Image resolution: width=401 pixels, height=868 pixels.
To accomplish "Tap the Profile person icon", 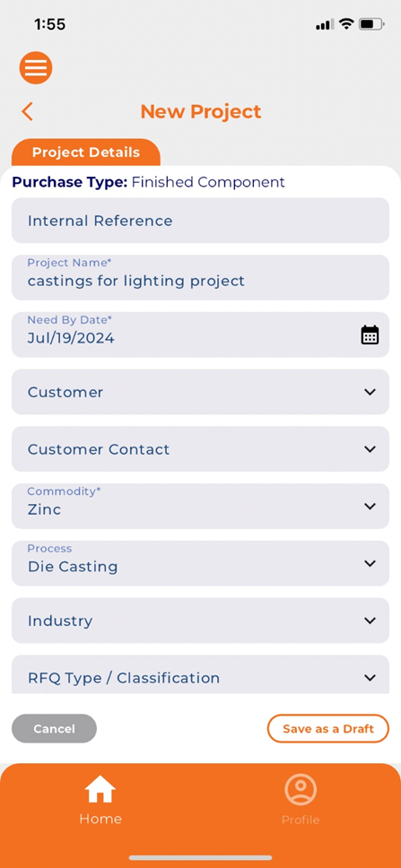I will point(301,789).
